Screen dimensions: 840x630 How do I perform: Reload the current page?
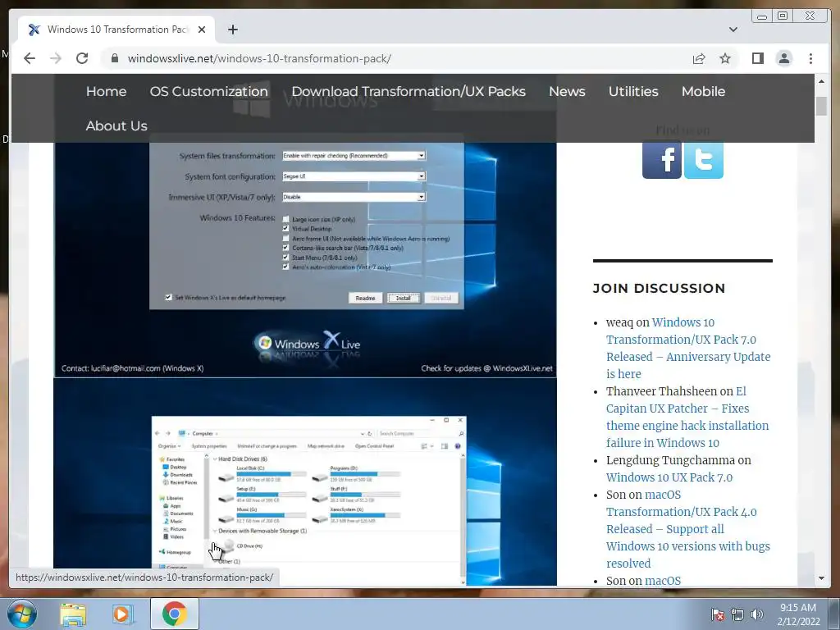(x=82, y=58)
